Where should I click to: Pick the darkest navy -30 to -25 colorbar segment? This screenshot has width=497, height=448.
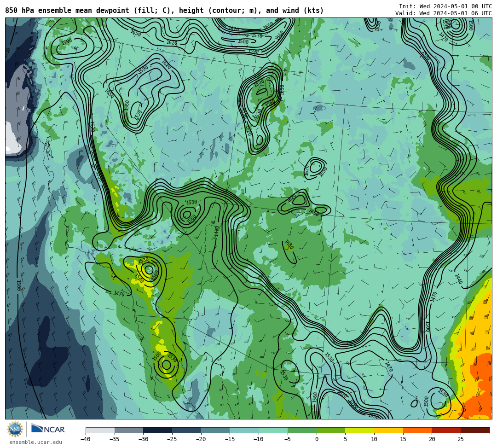coord(158,430)
